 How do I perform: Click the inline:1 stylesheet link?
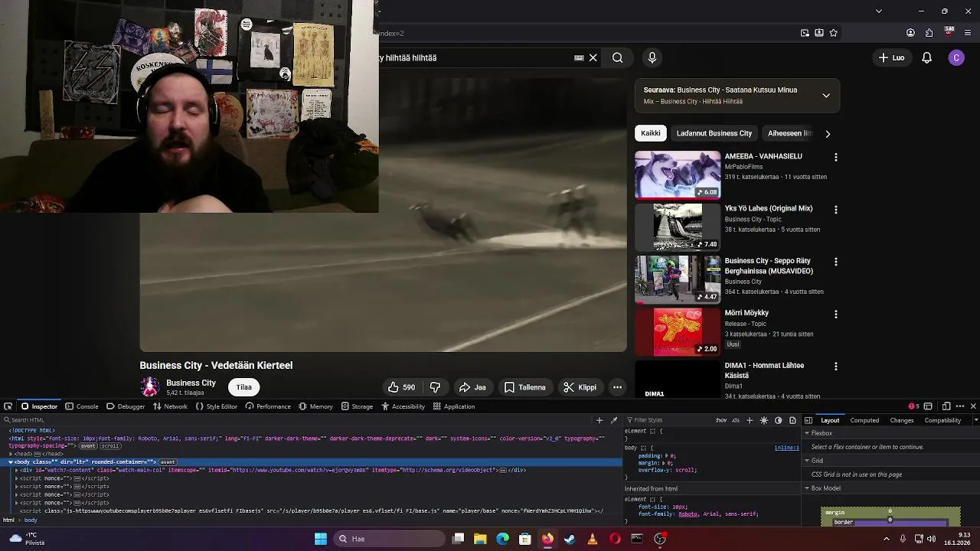pyautogui.click(x=786, y=448)
